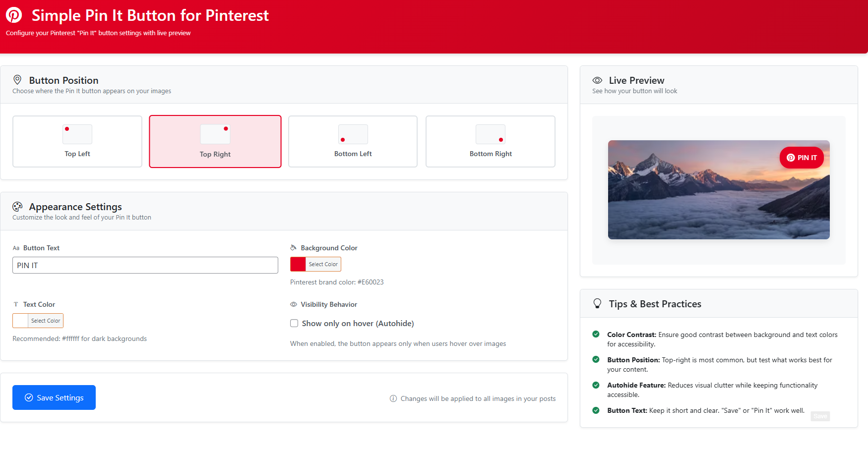The height and width of the screenshot is (450, 868).
Task: Click the palette icon beside Appearance Settings
Action: tap(17, 207)
